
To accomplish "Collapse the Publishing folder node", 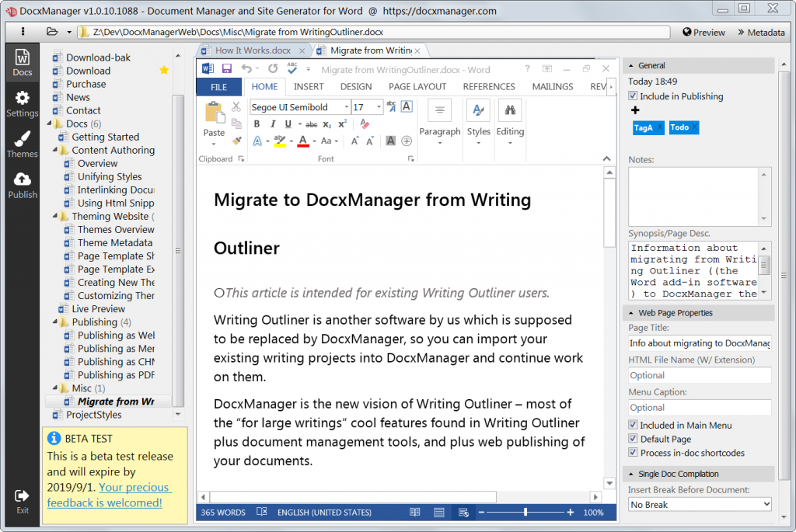I will [x=55, y=322].
